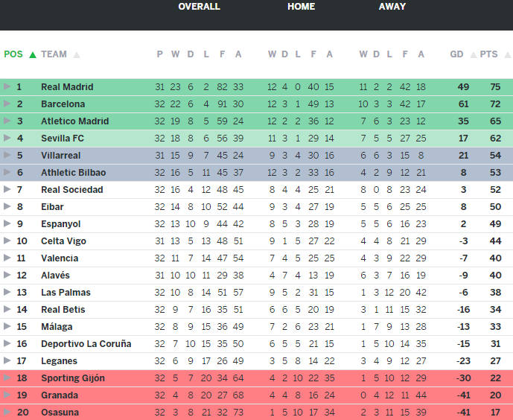Screen dimensions: 513x420
Task: Click the sort arrow next to PTS
Action: point(505,54)
